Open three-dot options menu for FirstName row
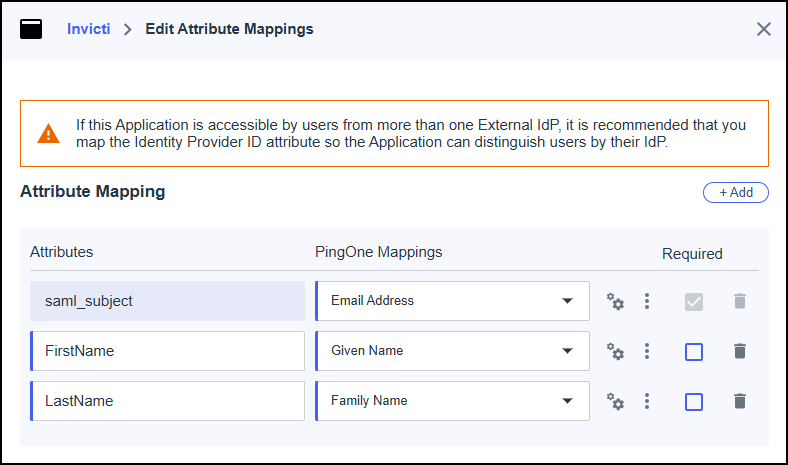 coord(647,351)
